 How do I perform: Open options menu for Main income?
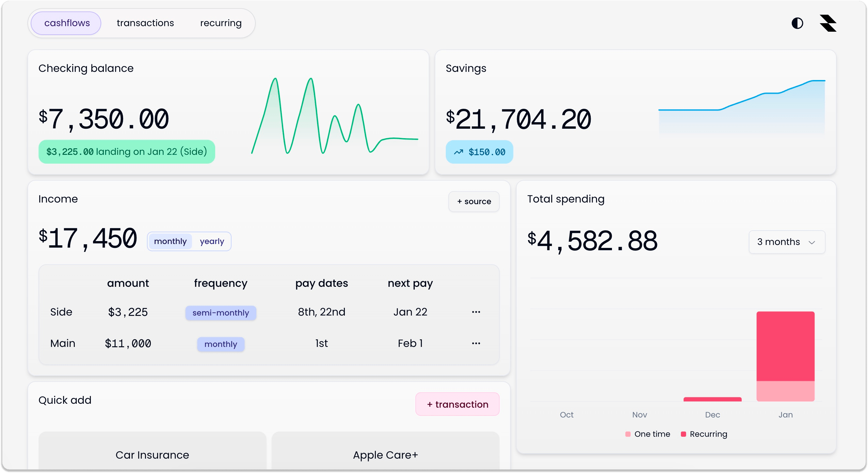pos(476,343)
